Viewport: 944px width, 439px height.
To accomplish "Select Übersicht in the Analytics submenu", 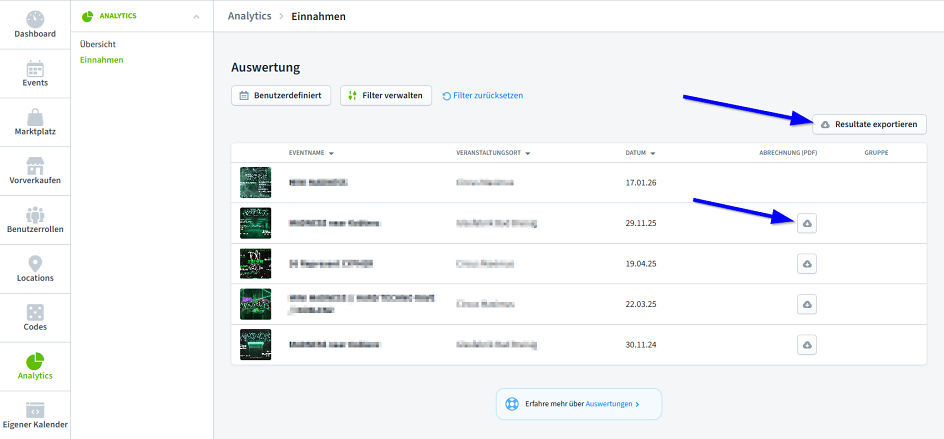I will click(x=98, y=44).
